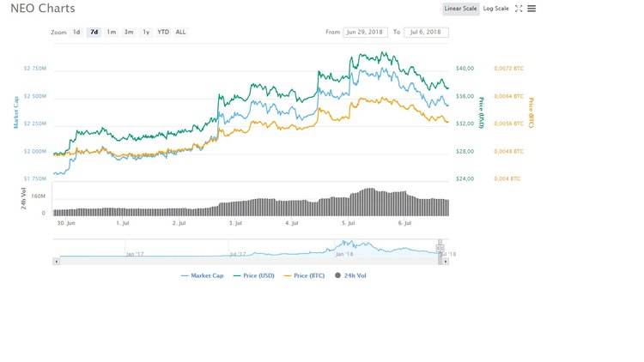Select the 1m zoom range

click(x=112, y=32)
